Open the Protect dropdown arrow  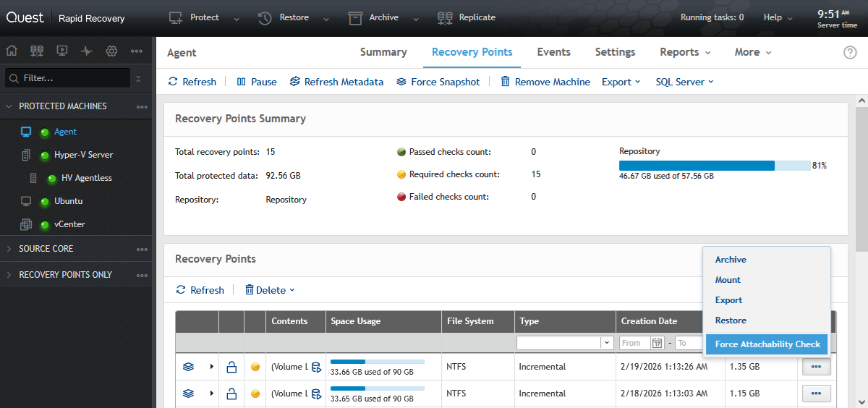238,20
